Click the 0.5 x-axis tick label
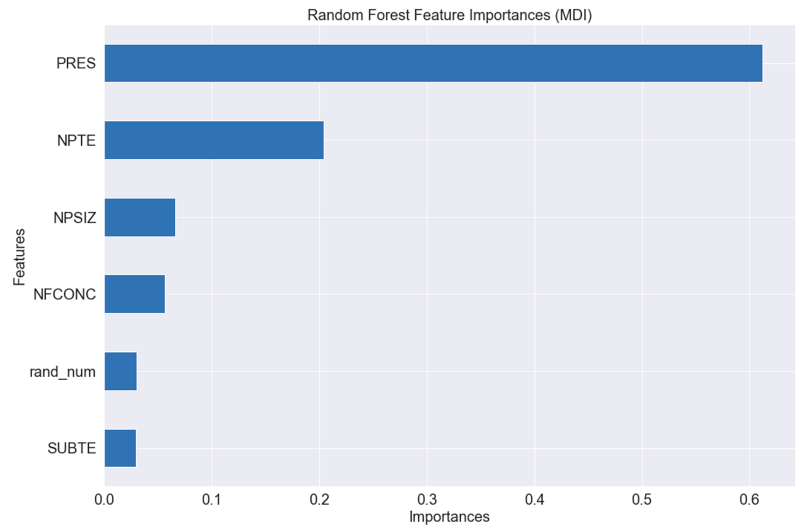 [642, 500]
